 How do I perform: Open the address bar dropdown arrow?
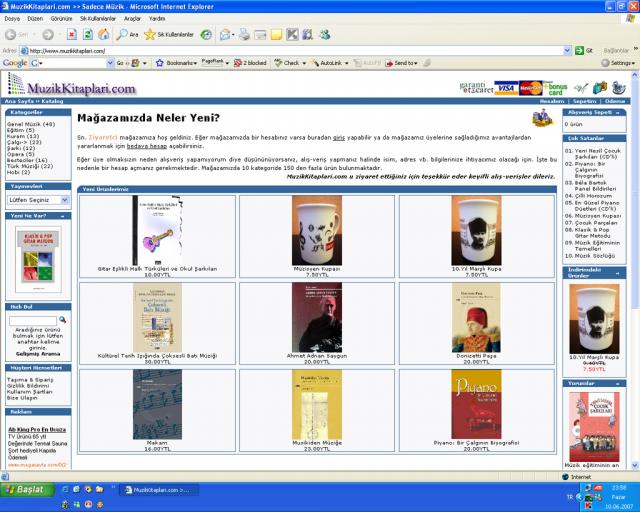[567, 51]
